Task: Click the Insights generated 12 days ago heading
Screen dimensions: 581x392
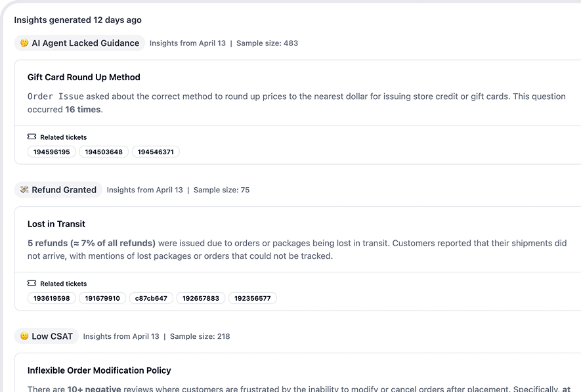Action: coord(77,20)
